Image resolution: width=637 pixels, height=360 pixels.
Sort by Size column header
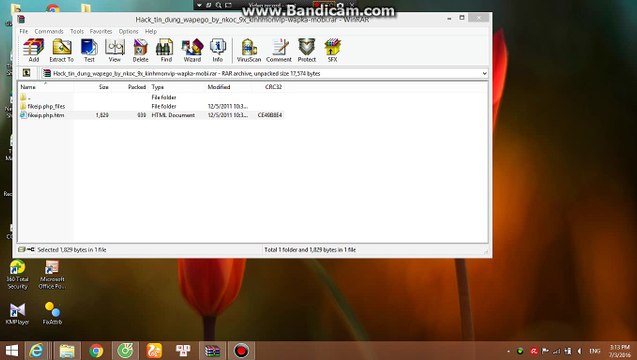click(104, 87)
